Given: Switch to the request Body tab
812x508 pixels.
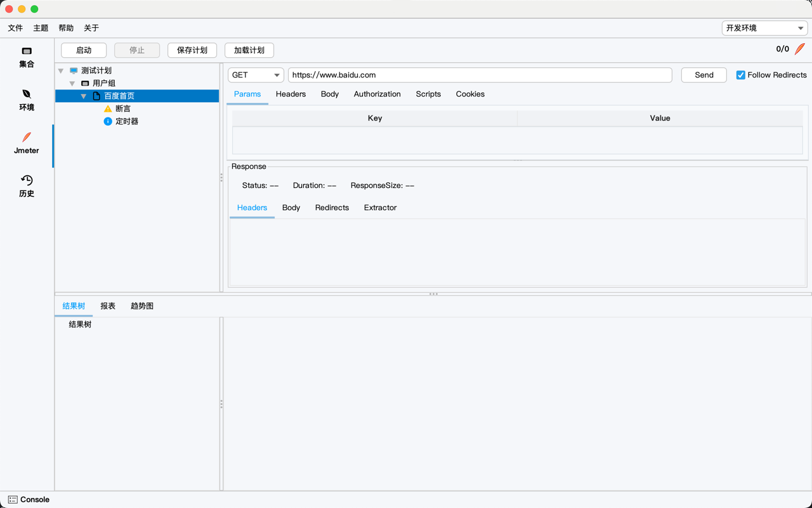Looking at the screenshot, I should (x=330, y=94).
